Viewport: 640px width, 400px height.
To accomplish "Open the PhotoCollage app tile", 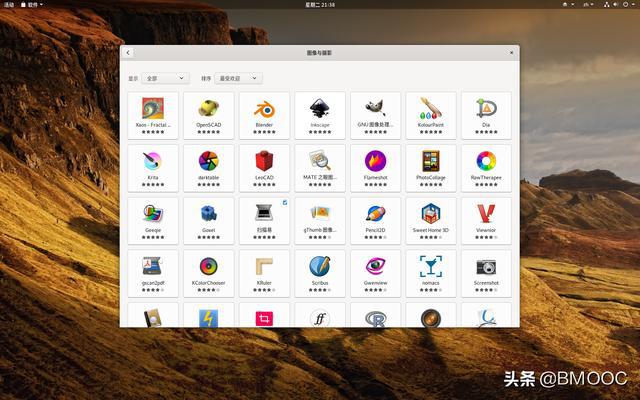I will point(431,168).
